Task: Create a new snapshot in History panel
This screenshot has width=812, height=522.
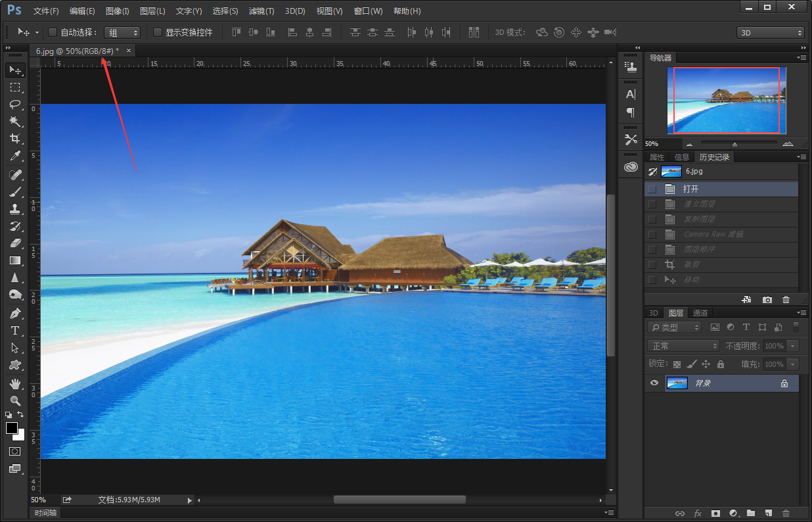Action: pos(767,300)
